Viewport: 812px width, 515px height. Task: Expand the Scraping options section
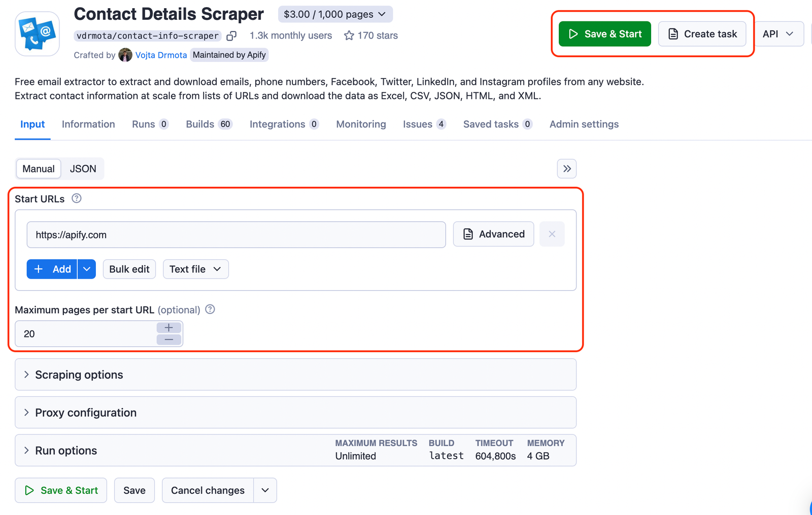tap(79, 374)
